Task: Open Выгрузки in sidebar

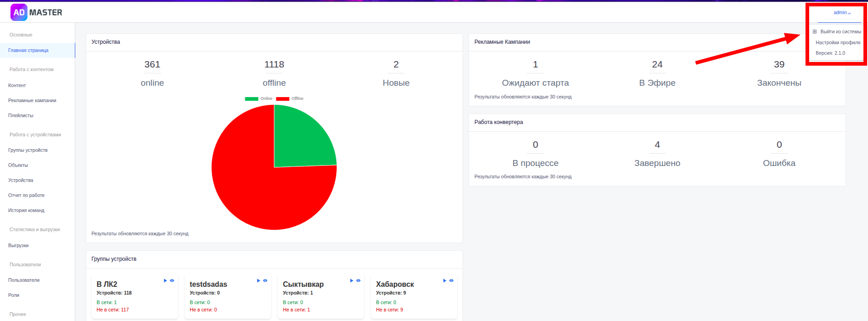Action: pyautogui.click(x=18, y=245)
